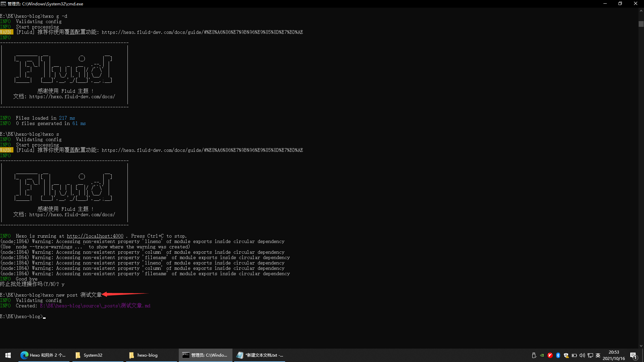This screenshot has height=362, width=644.
Task: Open the notification center with 1 alert
Action: 633,355
